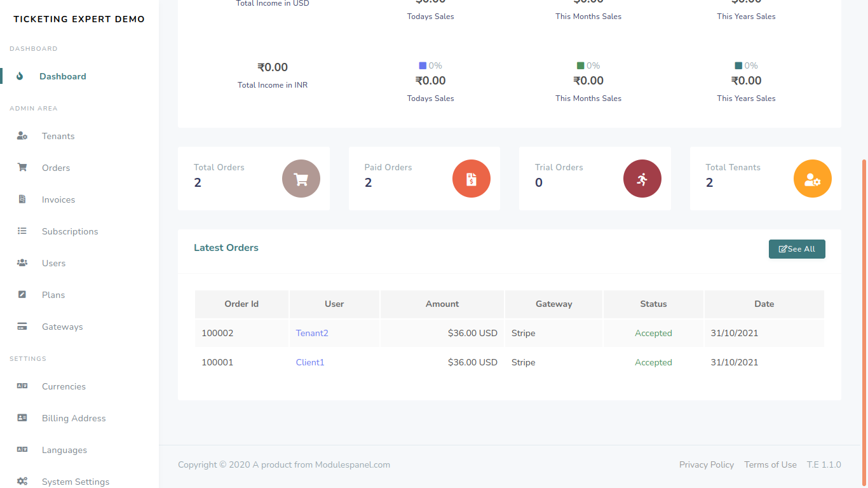This screenshot has width=868, height=488.
Task: Select the Paid Orders receipt icon
Action: coord(471,179)
